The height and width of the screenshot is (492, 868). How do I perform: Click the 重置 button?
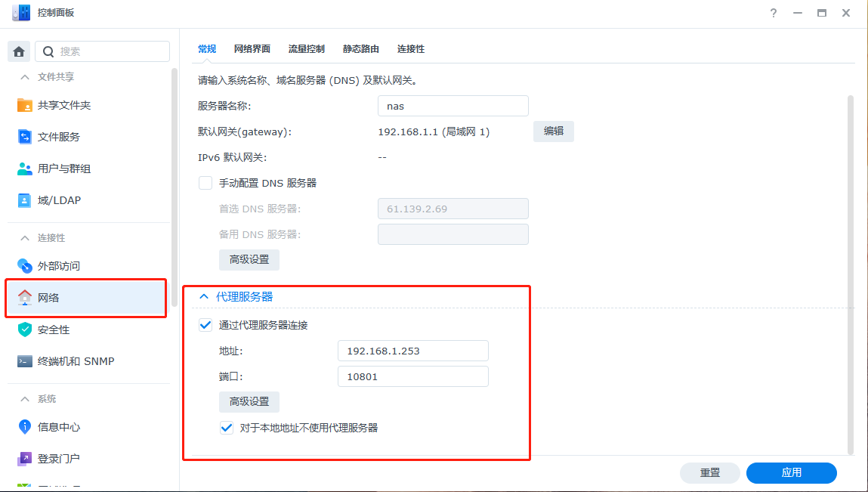pos(709,472)
